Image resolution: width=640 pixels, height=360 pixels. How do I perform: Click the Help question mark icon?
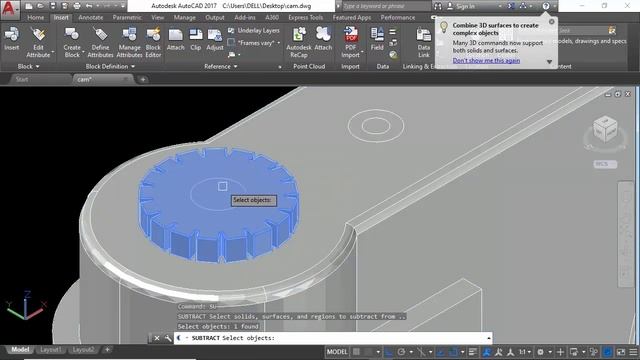[x=546, y=6]
